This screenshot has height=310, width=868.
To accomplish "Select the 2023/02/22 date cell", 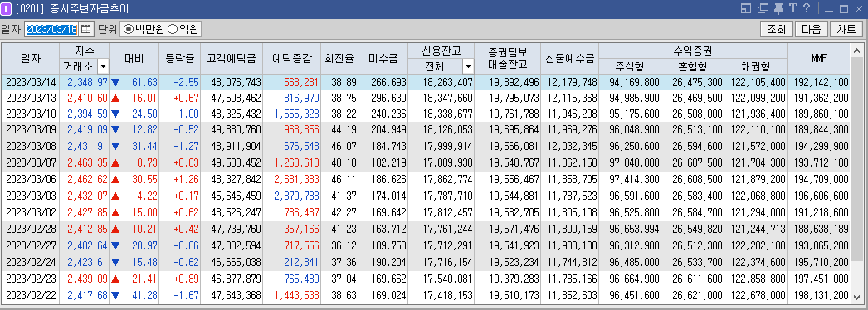I will tap(31, 295).
